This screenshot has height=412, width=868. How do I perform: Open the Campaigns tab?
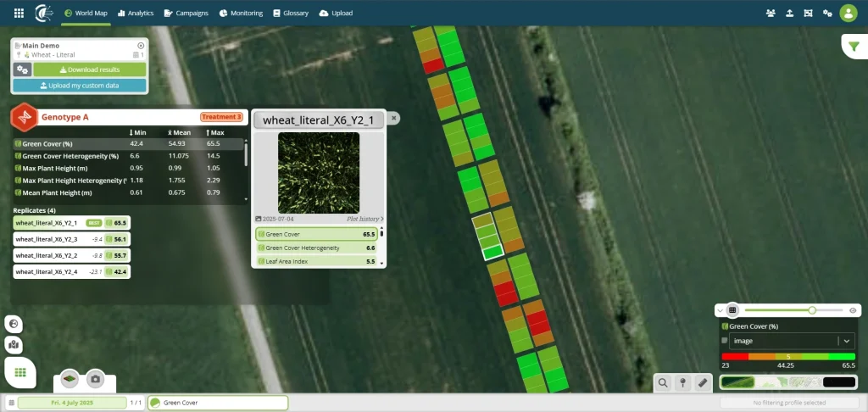pyautogui.click(x=186, y=13)
